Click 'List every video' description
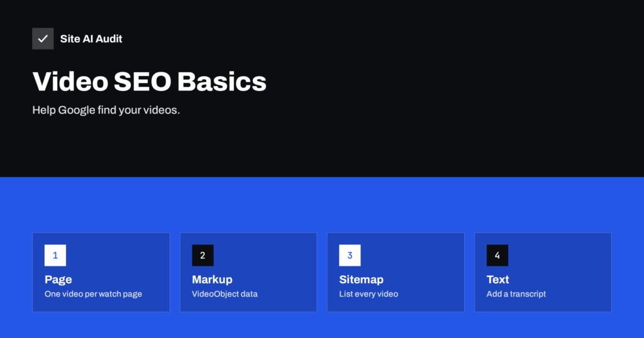 [369, 293]
